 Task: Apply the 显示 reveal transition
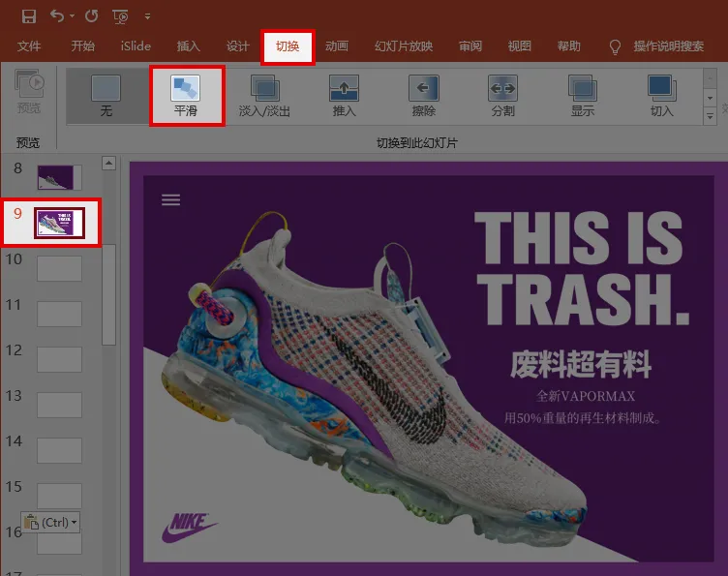point(582,96)
